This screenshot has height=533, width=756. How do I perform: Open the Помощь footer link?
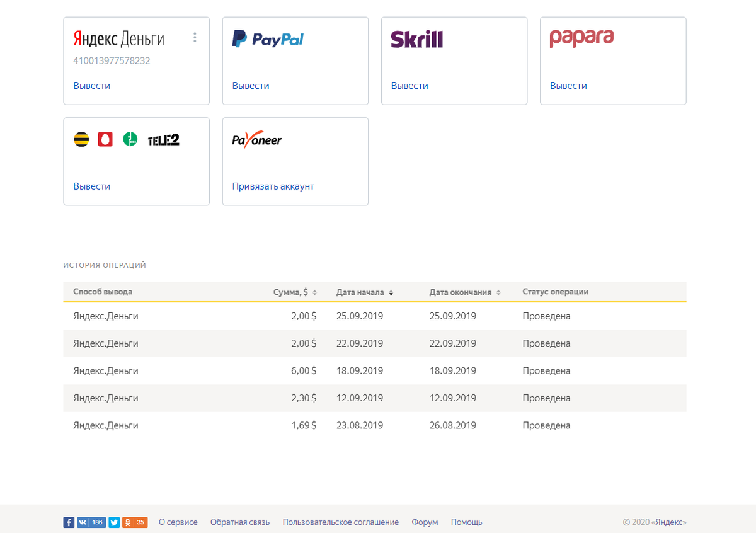click(467, 522)
